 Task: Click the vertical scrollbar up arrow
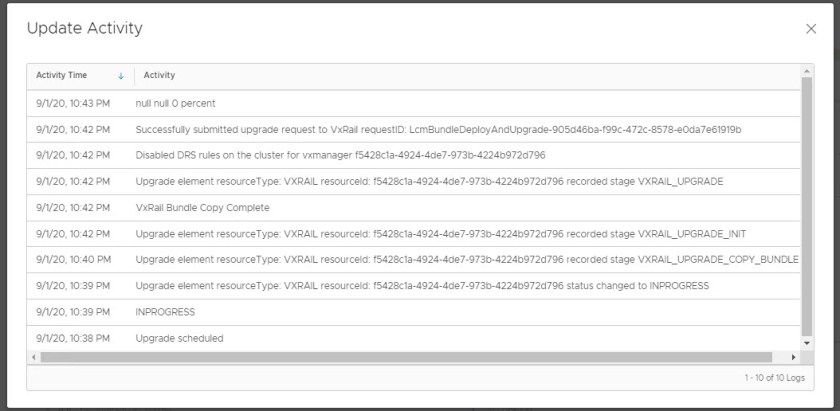807,71
